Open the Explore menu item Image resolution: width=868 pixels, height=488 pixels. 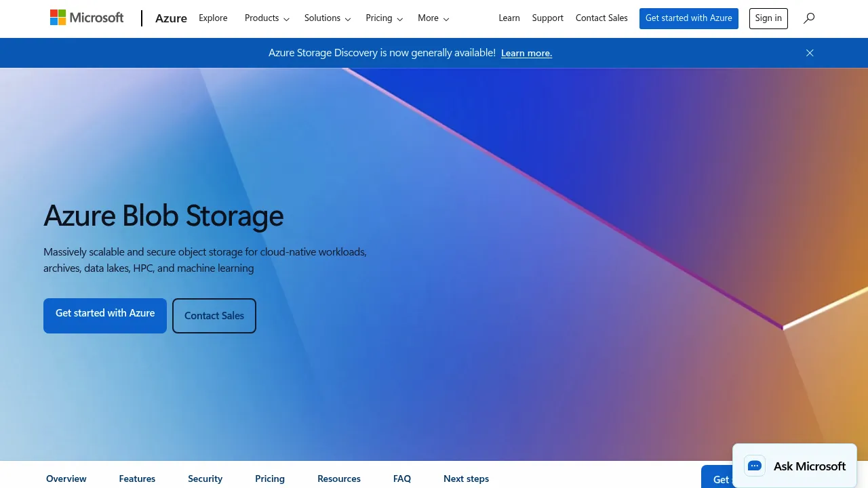[213, 18]
